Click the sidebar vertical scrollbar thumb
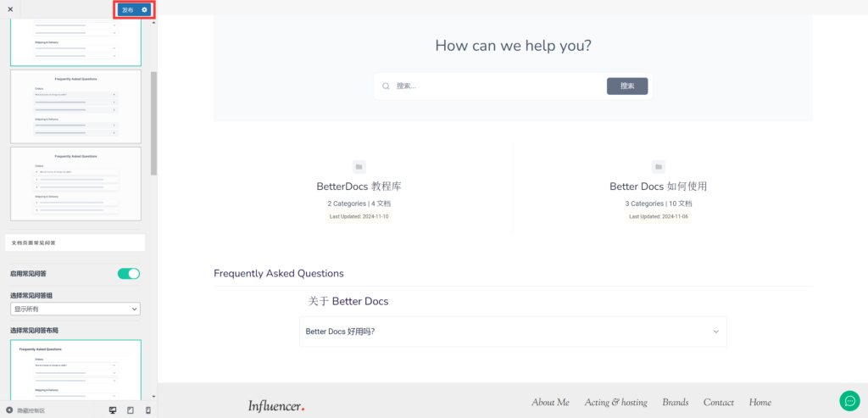The height and width of the screenshot is (418, 868). click(x=153, y=123)
